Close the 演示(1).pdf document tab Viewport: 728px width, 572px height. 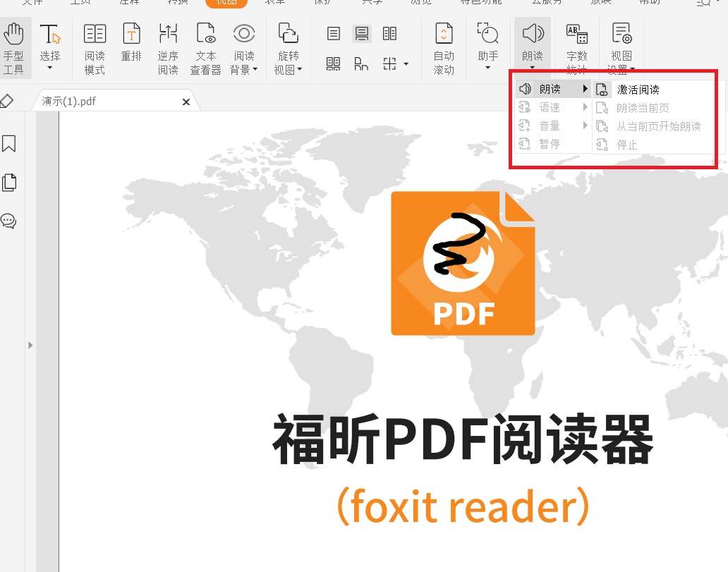186,102
